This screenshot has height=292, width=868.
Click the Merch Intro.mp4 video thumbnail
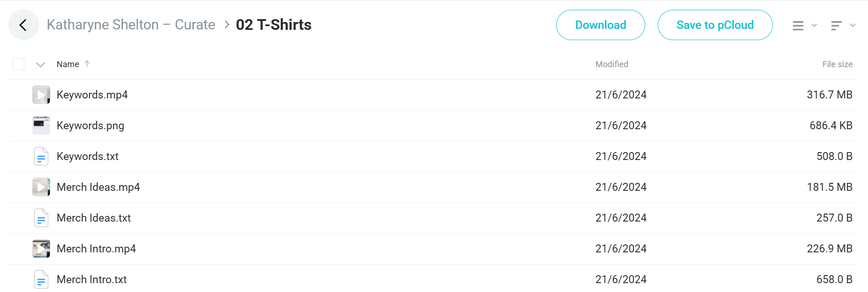(x=41, y=249)
